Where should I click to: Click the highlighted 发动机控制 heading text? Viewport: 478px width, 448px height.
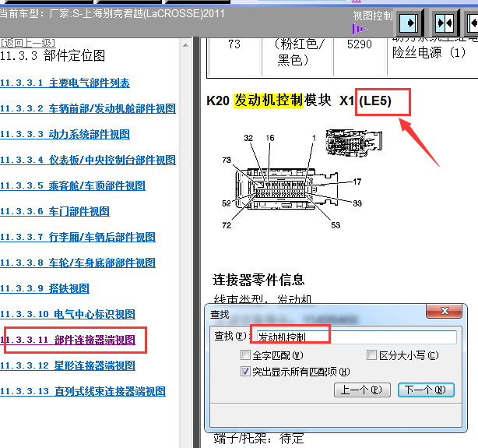[x=269, y=101]
